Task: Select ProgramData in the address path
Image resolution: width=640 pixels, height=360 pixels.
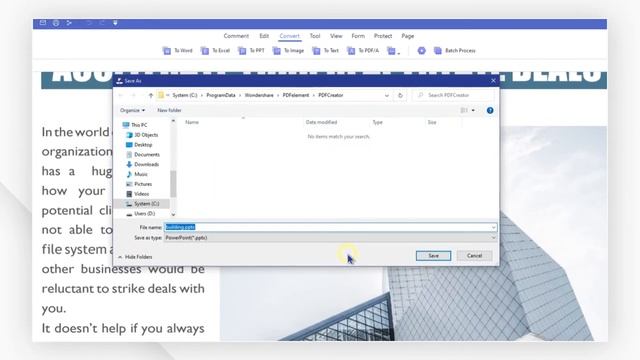Action: pos(221,95)
